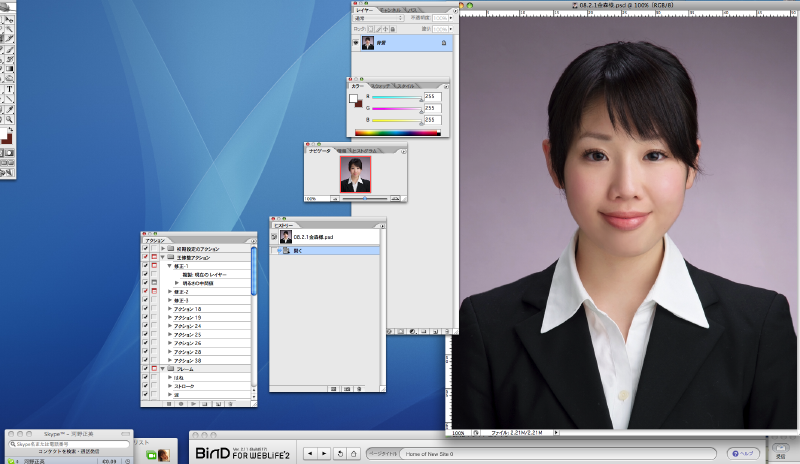
Task: Create new snapshot in History panel
Action: coord(347,389)
